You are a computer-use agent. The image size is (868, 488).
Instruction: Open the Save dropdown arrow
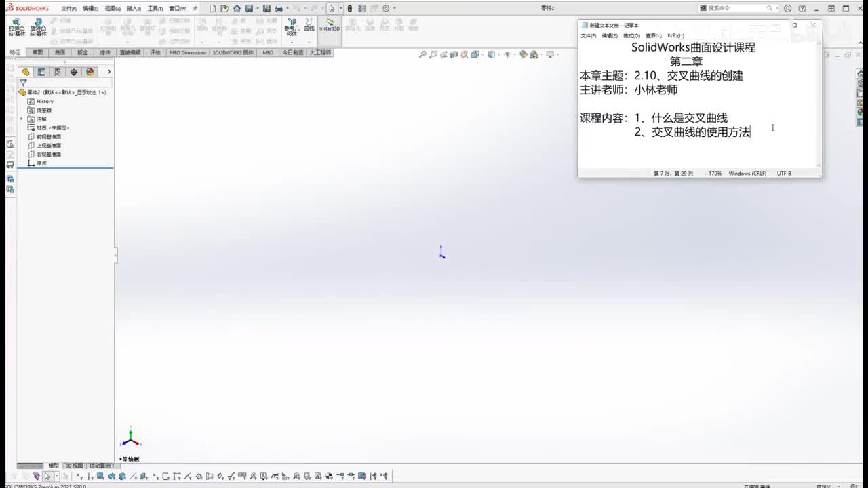[x=257, y=8]
